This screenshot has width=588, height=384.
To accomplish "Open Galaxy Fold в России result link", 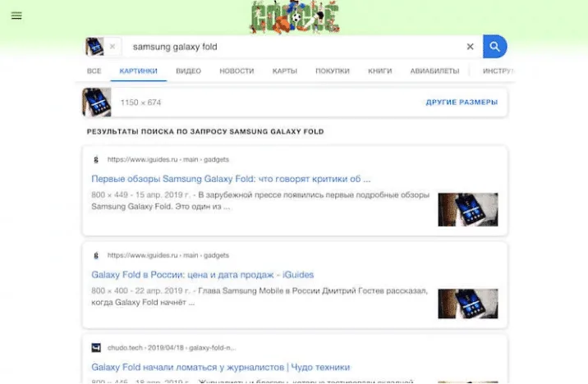I will tap(203, 275).
